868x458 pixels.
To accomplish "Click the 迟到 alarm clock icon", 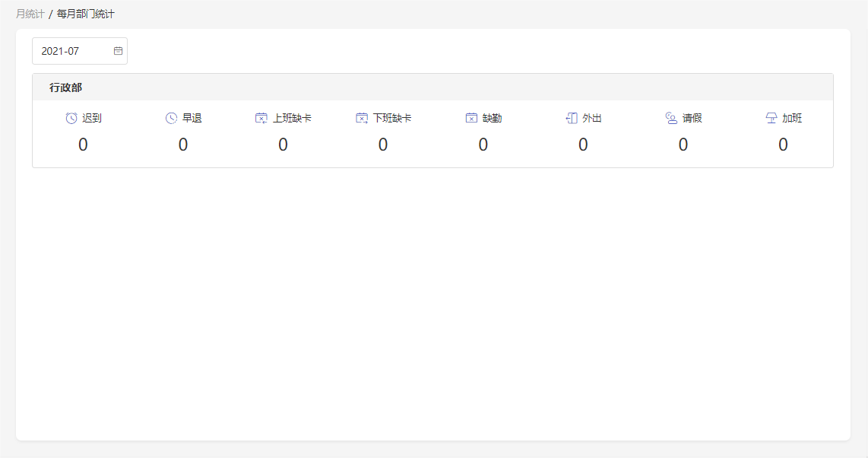I will (x=71, y=118).
